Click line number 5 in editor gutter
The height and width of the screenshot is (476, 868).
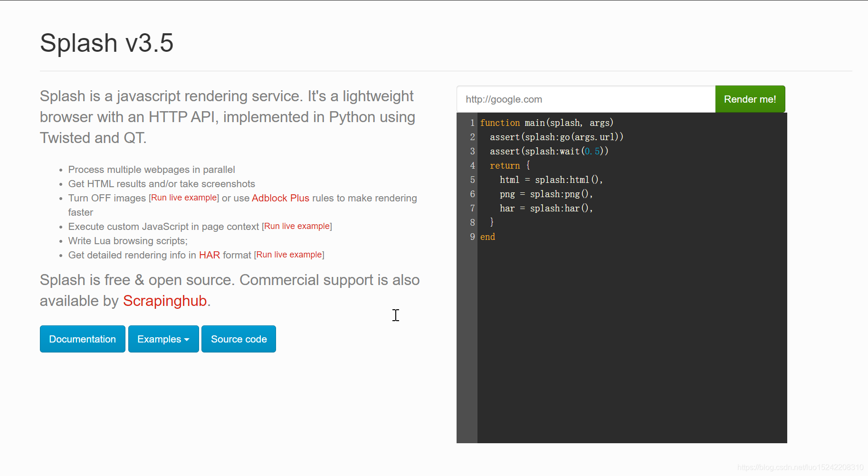[x=472, y=180]
